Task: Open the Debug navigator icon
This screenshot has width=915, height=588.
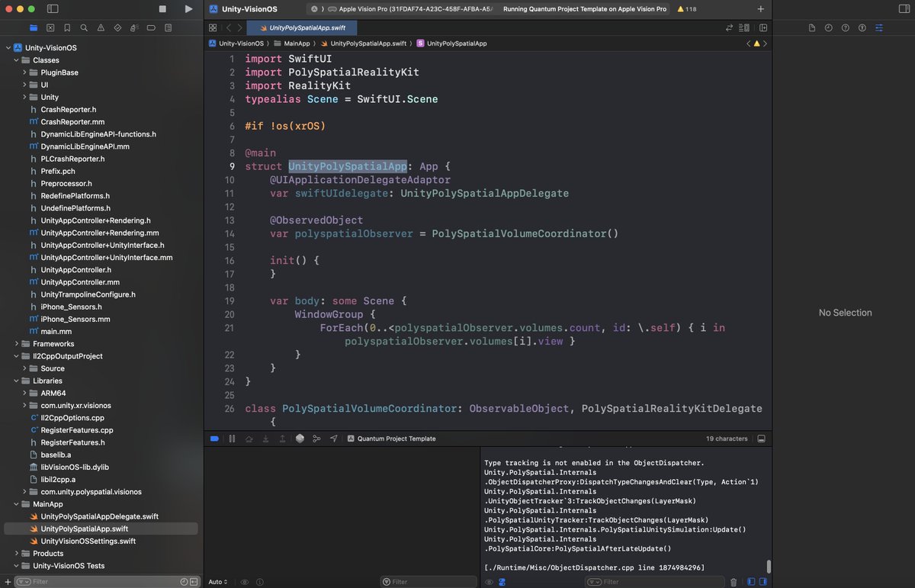Action: pyautogui.click(x=134, y=27)
